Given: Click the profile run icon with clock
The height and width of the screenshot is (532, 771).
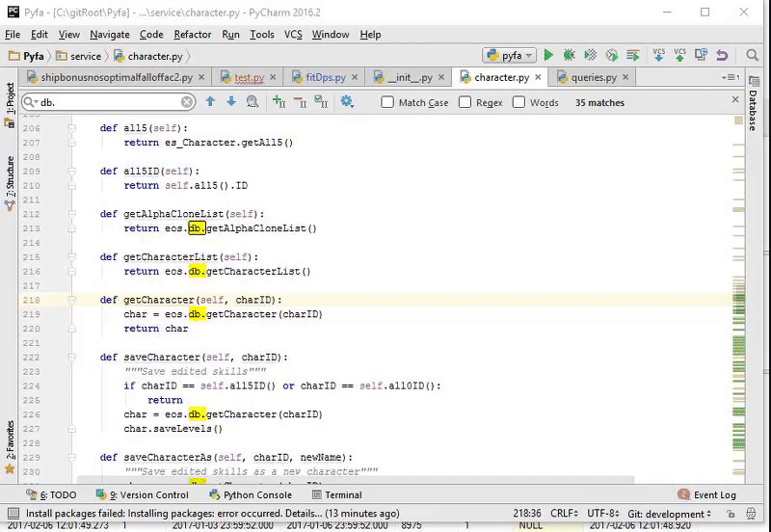Looking at the screenshot, I should pyautogui.click(x=612, y=55).
